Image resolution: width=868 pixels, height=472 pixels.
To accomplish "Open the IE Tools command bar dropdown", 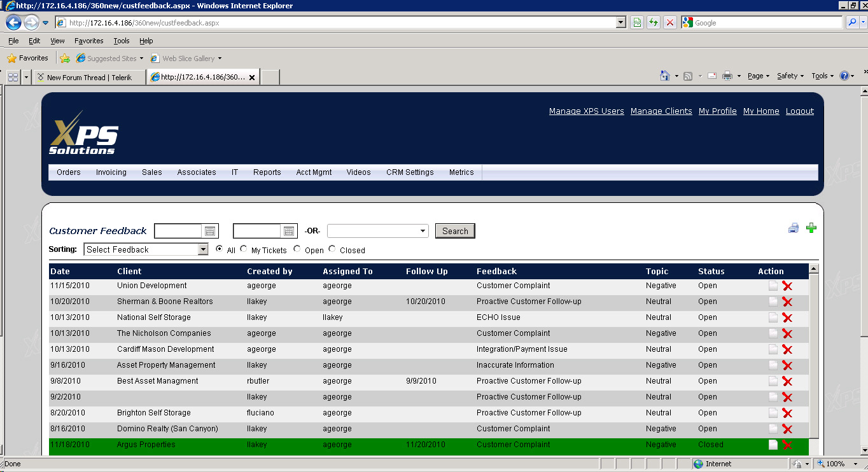I will tap(823, 76).
